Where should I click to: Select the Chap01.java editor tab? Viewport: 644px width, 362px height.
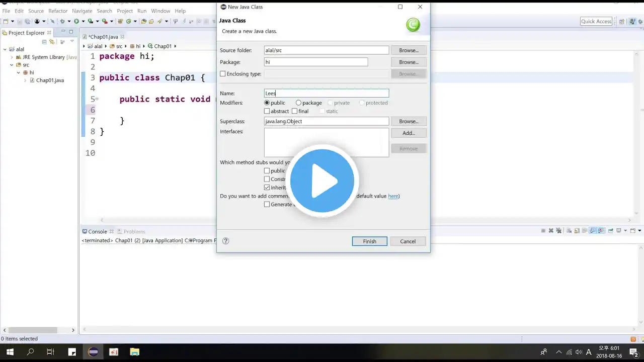103,37
